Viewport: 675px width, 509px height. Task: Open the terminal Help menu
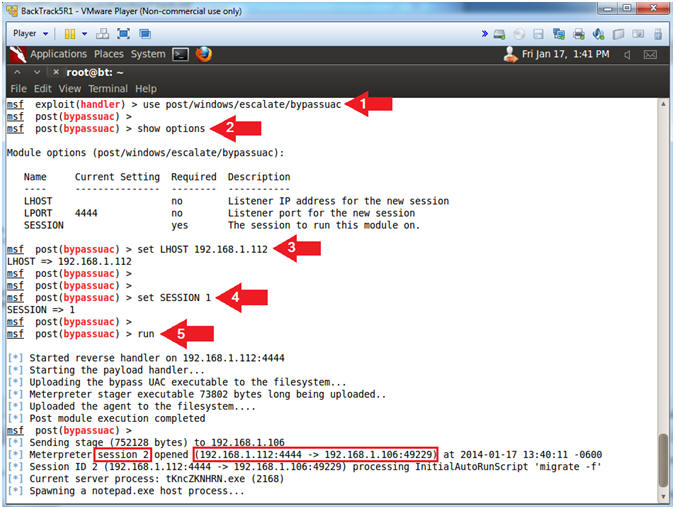146,89
